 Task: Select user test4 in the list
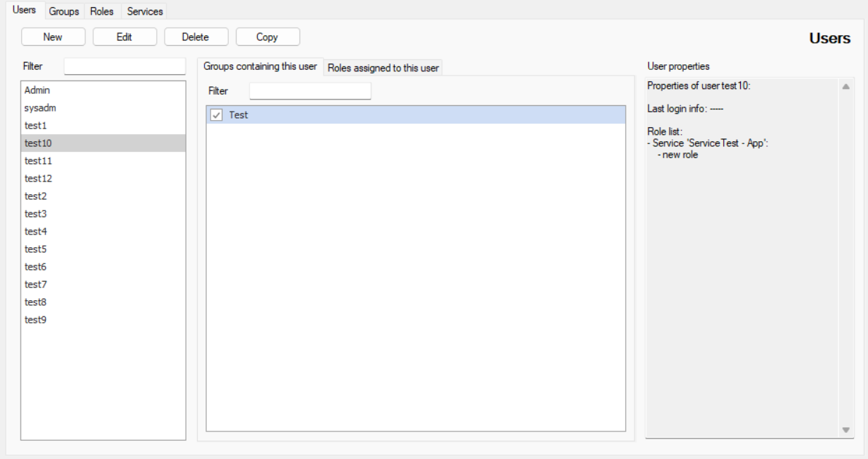[x=103, y=232]
